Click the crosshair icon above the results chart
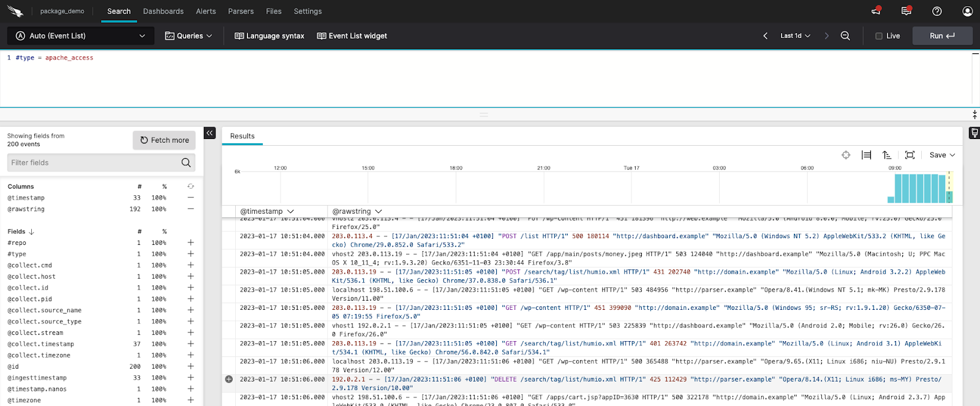The height and width of the screenshot is (406, 980). click(x=846, y=155)
